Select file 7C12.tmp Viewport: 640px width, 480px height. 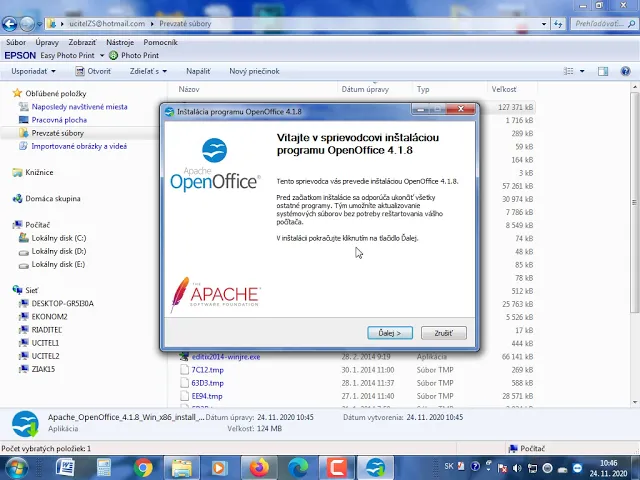[207, 370]
